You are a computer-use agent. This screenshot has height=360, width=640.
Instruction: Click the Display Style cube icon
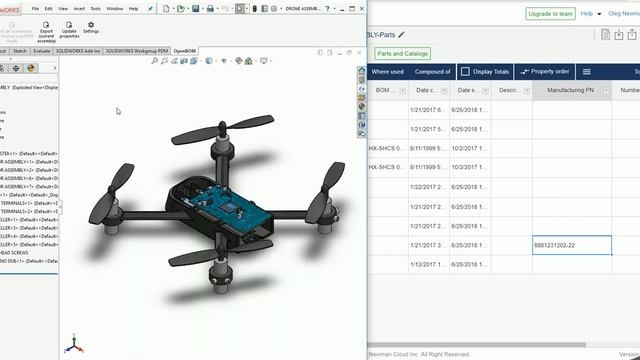(x=209, y=61)
